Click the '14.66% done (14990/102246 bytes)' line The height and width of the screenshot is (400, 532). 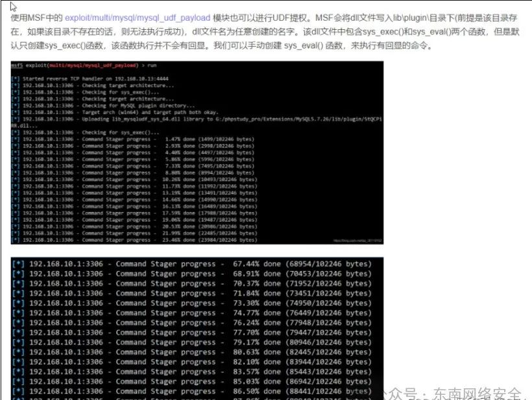[x=134, y=200]
